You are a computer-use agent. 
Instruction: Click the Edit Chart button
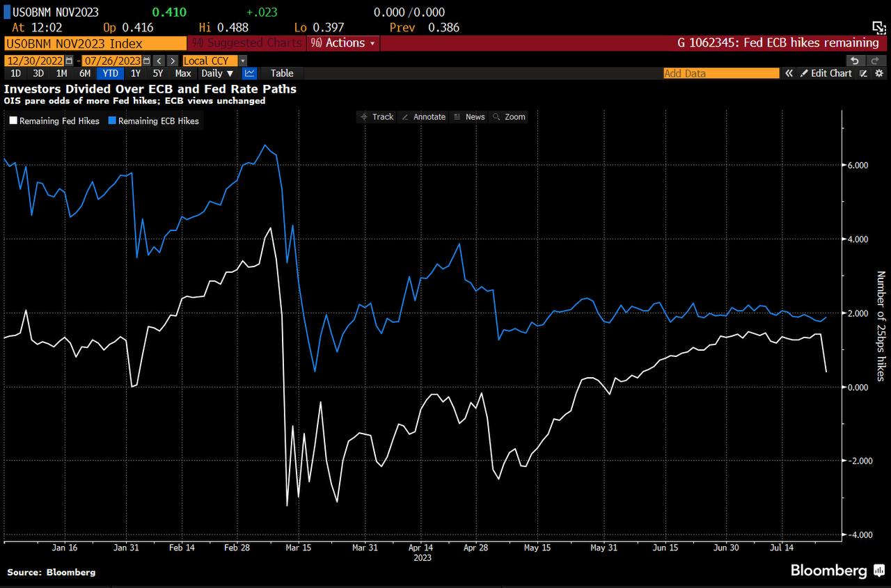tap(826, 73)
